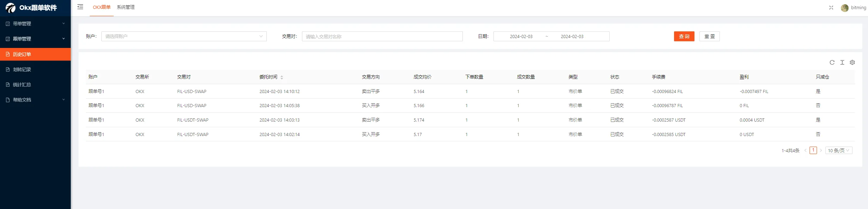The width and height of the screenshot is (868, 209).
Task: Open the 统计汇总 page
Action: 35,85
